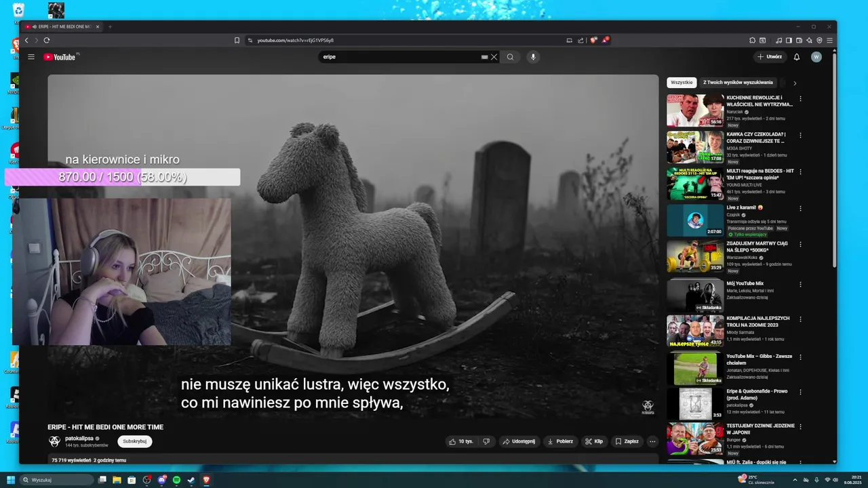The width and height of the screenshot is (868, 488).
Task: Open Brave Shields lion icon in address bar
Action: [594, 40]
